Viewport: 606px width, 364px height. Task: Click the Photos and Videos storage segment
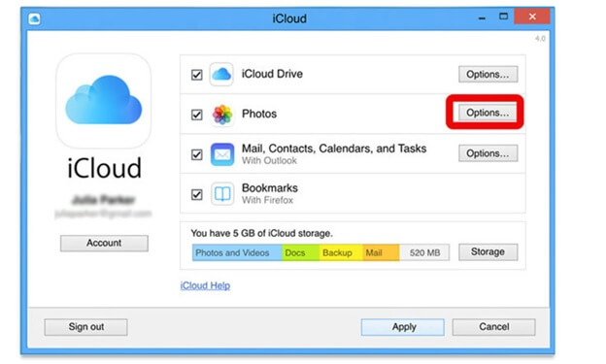click(x=237, y=252)
